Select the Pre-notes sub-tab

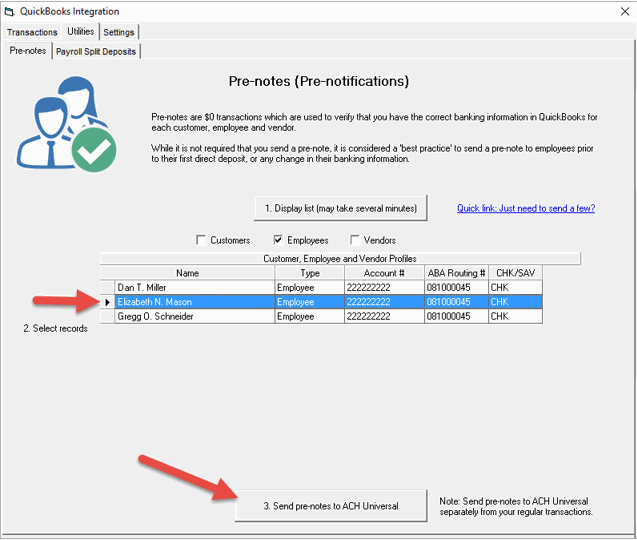(28, 51)
